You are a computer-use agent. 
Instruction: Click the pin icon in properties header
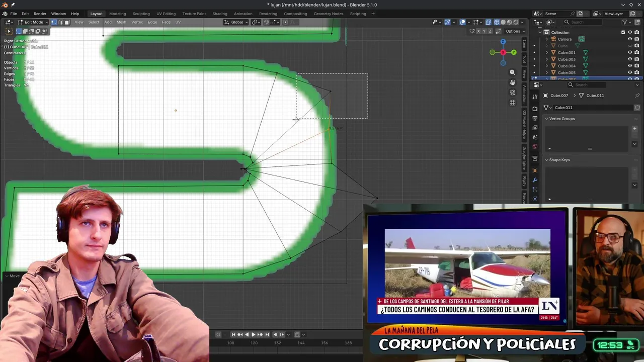click(x=637, y=96)
